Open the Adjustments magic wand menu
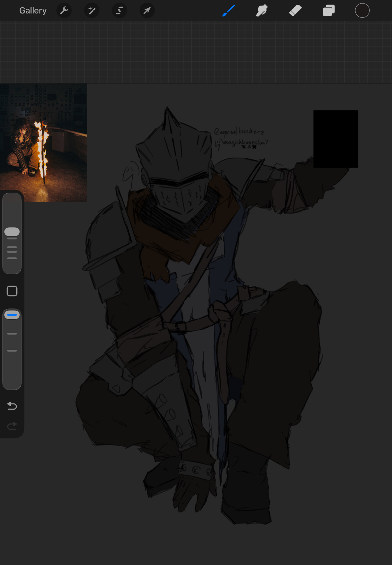The width and height of the screenshot is (392, 565). pos(92,11)
